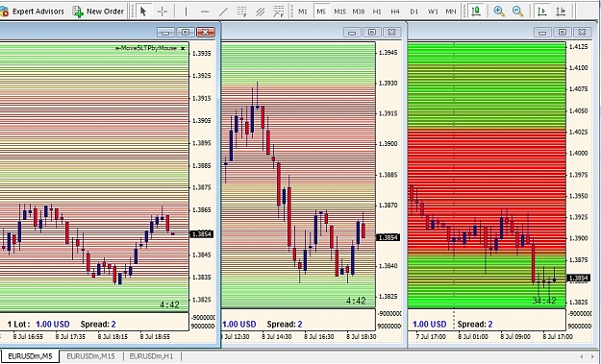Close the M5 chart window
Screen dimensions: 601x364
pyautogui.click(x=206, y=32)
